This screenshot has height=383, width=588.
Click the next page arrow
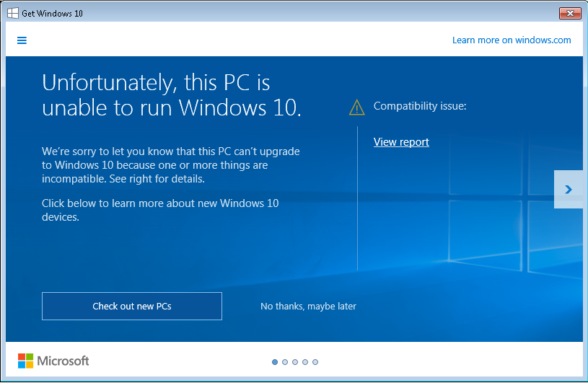(x=569, y=189)
